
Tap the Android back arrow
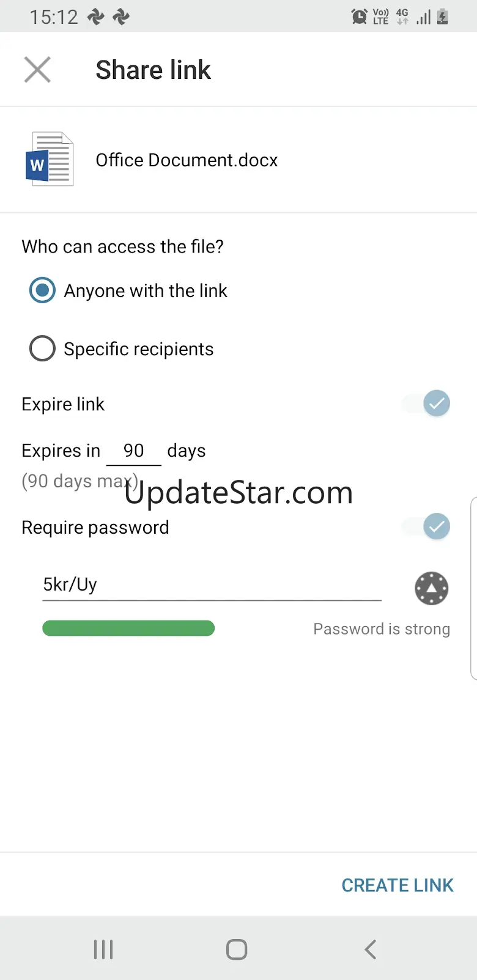point(370,949)
